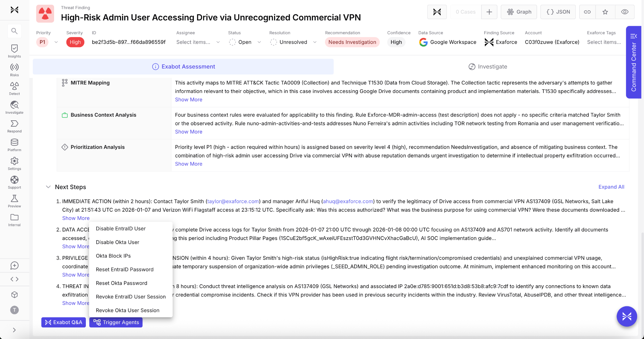The image size is (644, 339).
Task: Open Insights from the sidebar
Action: click(x=14, y=51)
